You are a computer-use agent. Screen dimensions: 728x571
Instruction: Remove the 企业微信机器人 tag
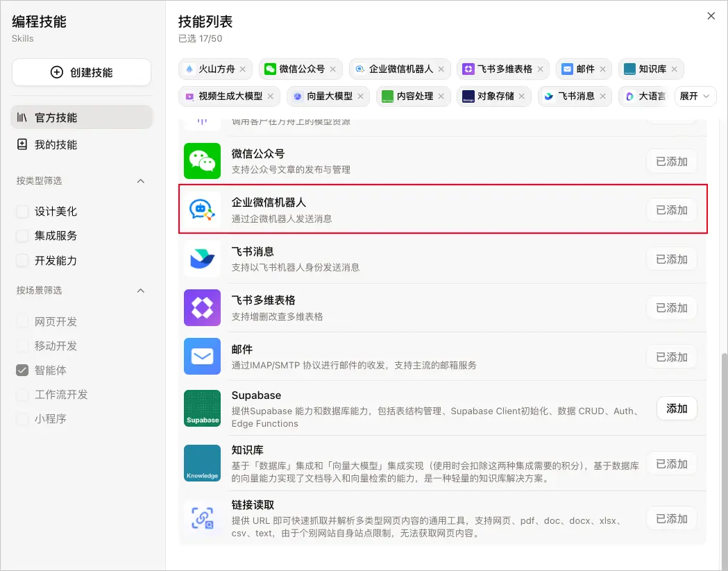point(441,69)
